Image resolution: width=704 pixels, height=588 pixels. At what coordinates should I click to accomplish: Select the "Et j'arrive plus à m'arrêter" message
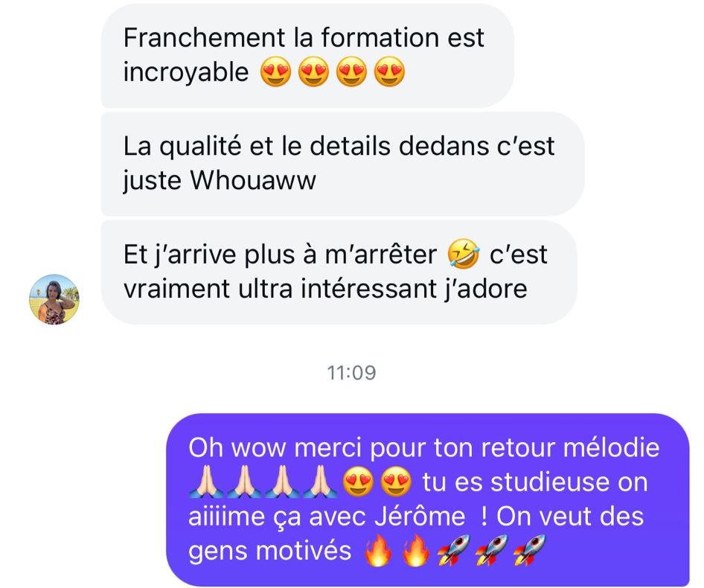click(339, 272)
